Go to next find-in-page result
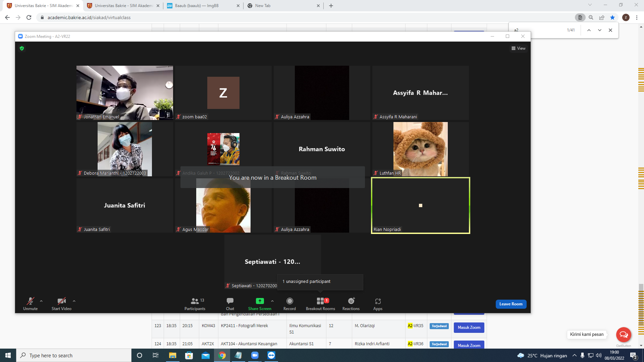This screenshot has height=362, width=644. [x=600, y=30]
